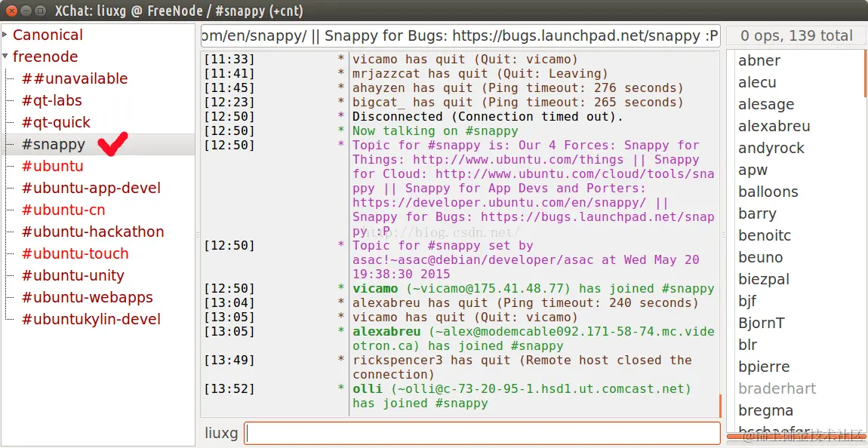Select user bpierre in user list
The image size is (868, 448).
pos(764,367)
